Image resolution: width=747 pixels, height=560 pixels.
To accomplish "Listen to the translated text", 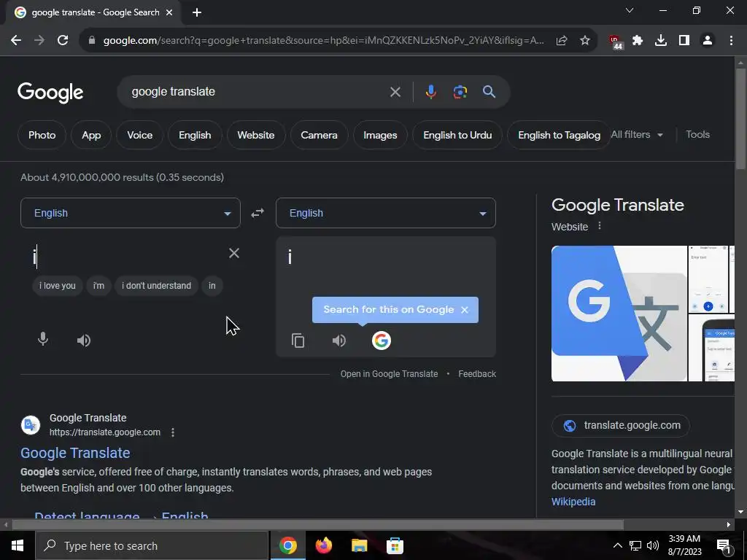I will coord(339,341).
